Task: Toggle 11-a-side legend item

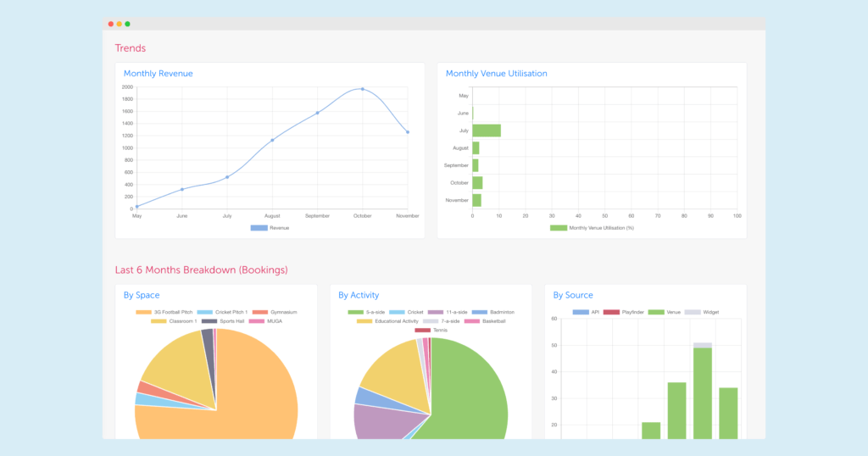Action: coord(448,312)
